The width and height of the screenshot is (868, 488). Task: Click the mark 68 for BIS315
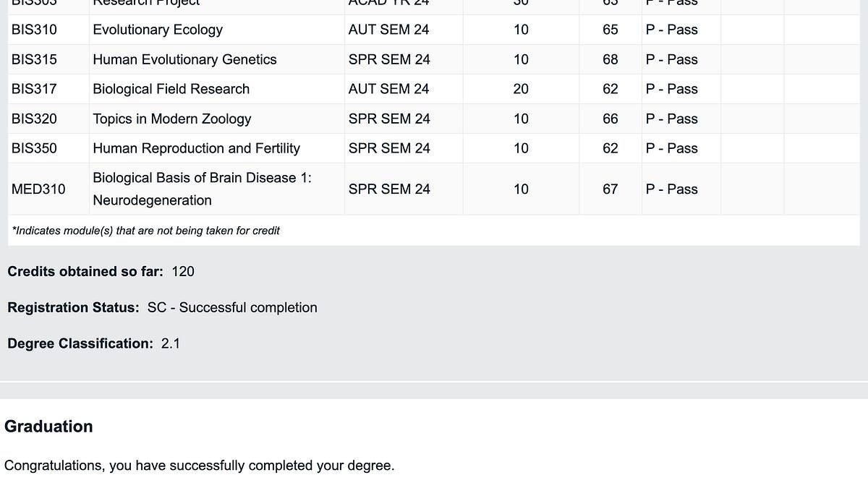click(610, 59)
